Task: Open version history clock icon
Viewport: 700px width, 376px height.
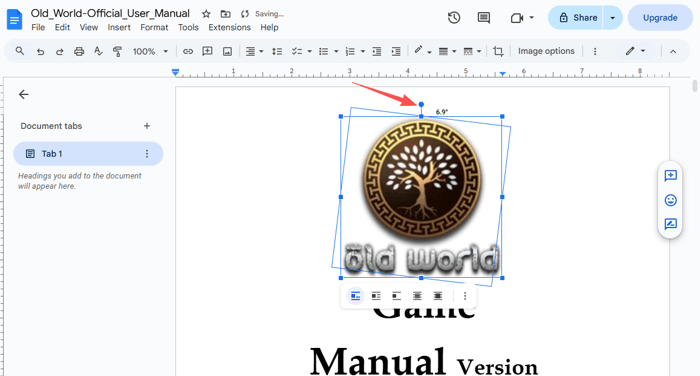Action: [x=454, y=18]
